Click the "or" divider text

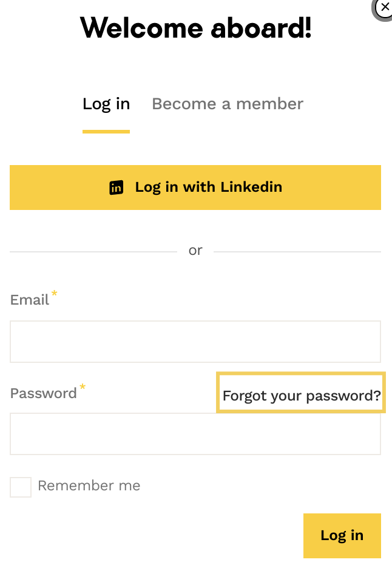[195, 251]
